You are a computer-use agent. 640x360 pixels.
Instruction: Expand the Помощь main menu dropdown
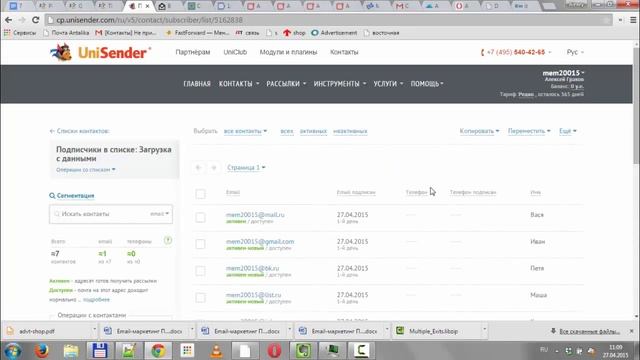tap(427, 84)
